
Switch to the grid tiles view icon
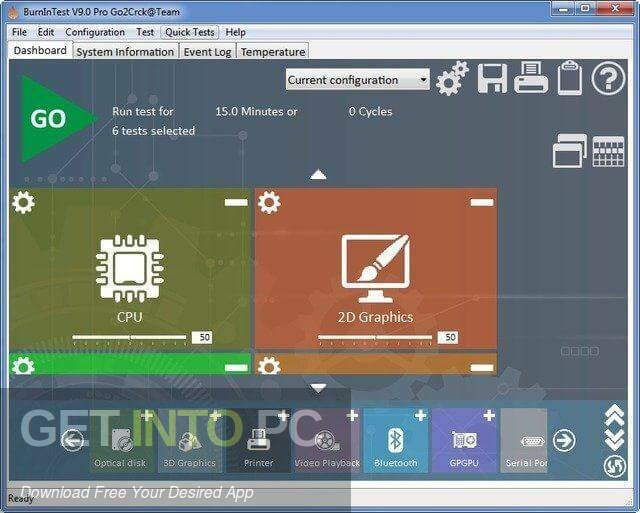(608, 151)
